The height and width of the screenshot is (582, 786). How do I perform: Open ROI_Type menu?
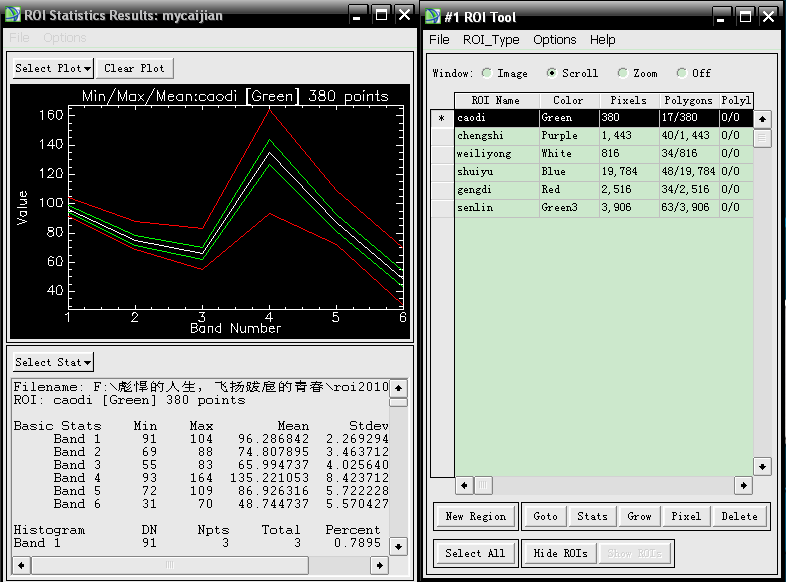point(491,40)
